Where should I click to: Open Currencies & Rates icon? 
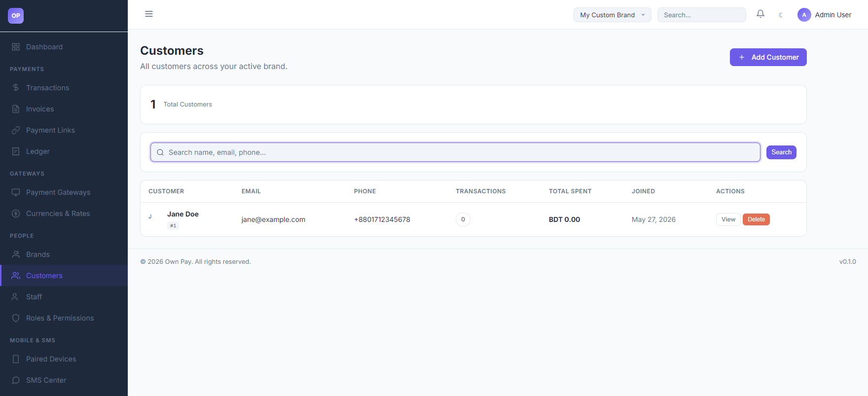(x=16, y=214)
